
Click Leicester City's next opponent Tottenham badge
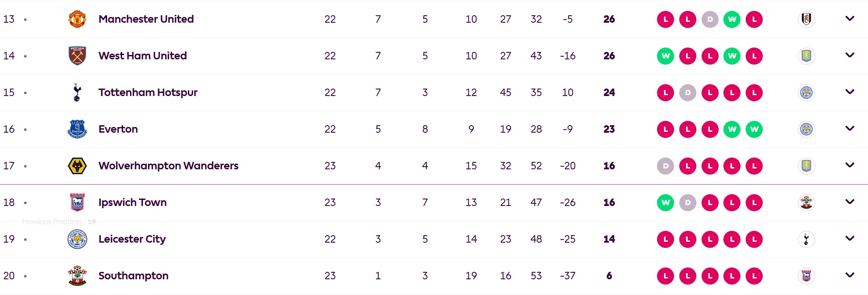click(x=806, y=239)
